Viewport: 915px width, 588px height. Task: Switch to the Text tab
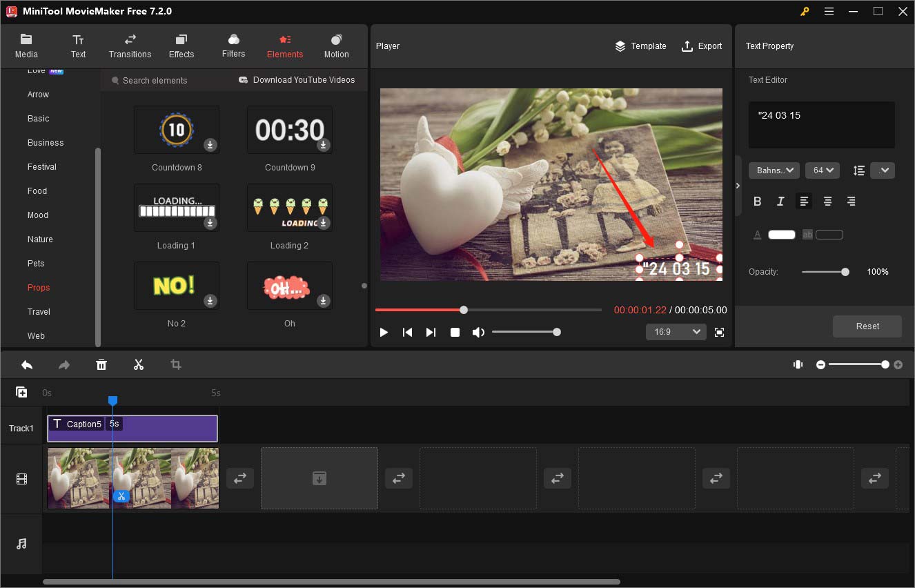78,46
